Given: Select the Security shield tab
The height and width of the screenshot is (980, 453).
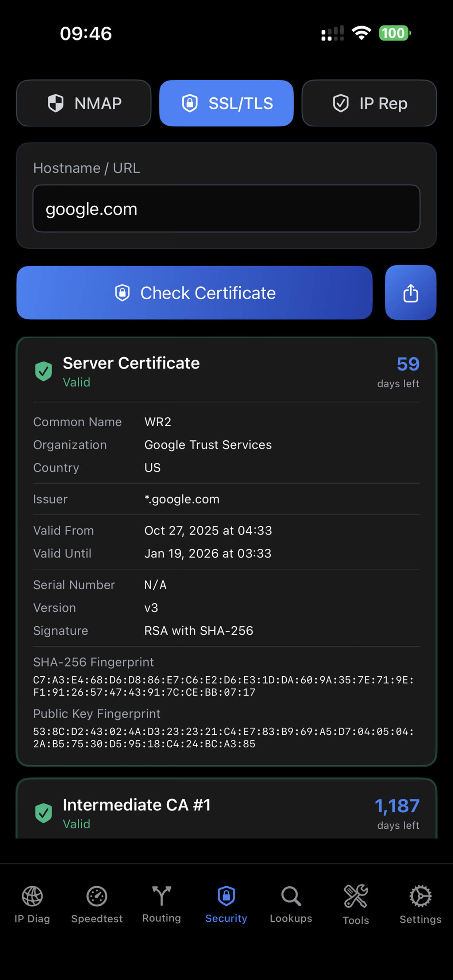Looking at the screenshot, I should pos(226,904).
